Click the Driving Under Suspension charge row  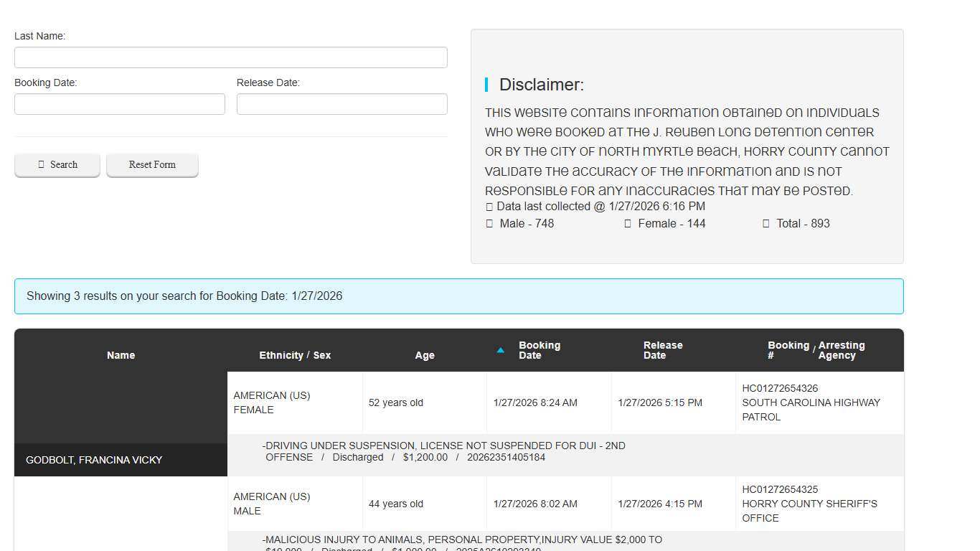pyautogui.click(x=443, y=451)
